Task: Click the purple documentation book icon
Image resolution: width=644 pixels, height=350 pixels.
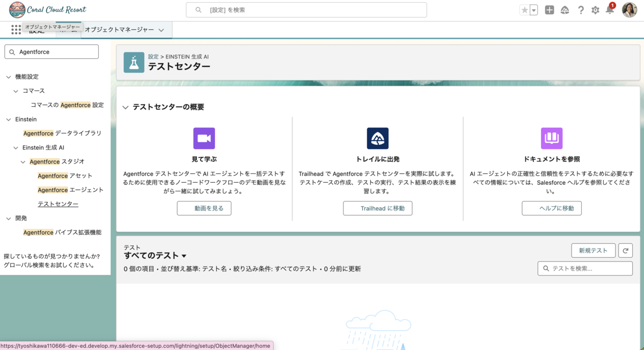Action: 552,138
